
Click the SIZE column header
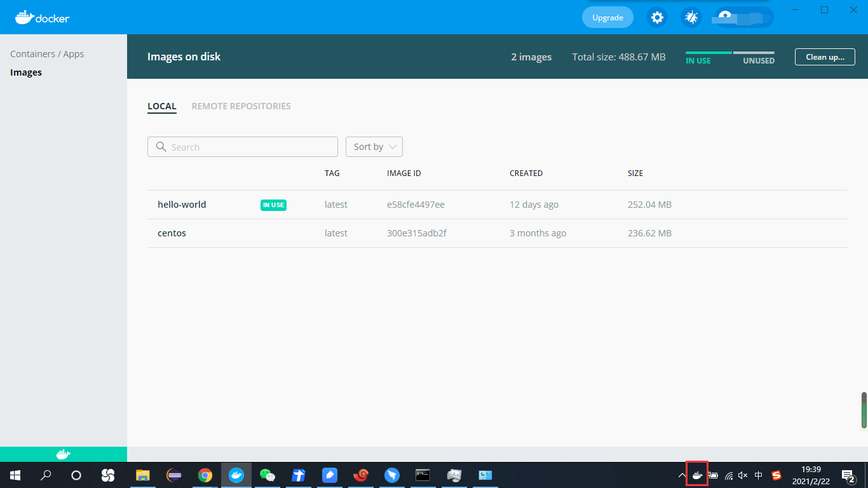pyautogui.click(x=635, y=173)
